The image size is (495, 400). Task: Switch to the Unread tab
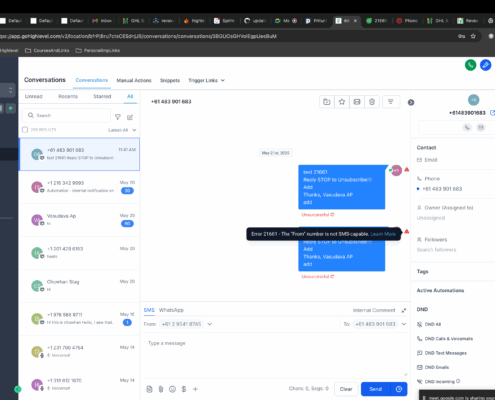click(34, 96)
